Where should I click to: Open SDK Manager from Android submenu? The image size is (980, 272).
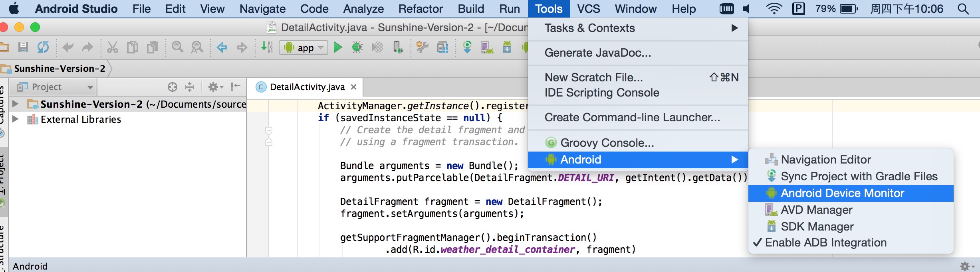tap(851, 227)
